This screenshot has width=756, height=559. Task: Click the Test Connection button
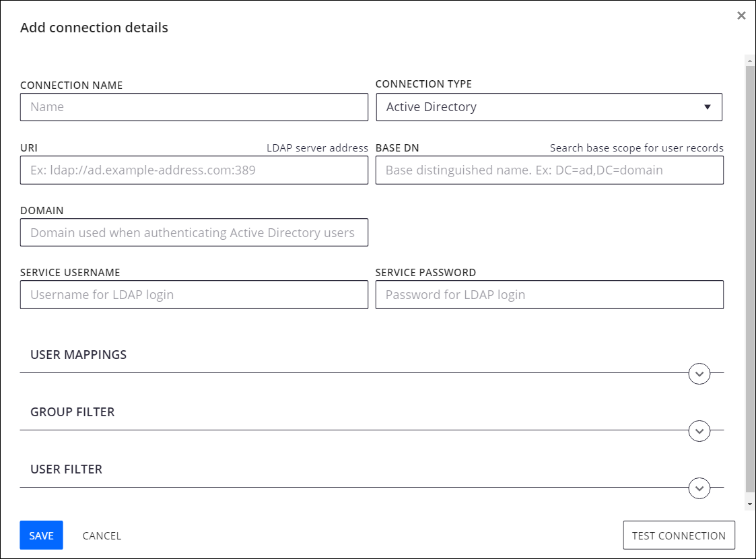(x=679, y=536)
